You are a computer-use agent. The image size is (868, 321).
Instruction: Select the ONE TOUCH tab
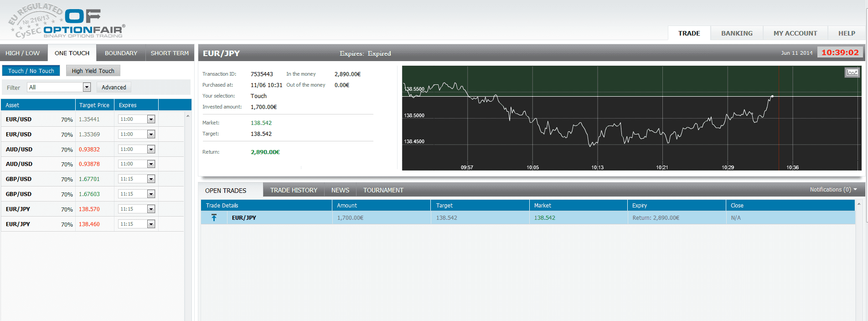click(72, 53)
